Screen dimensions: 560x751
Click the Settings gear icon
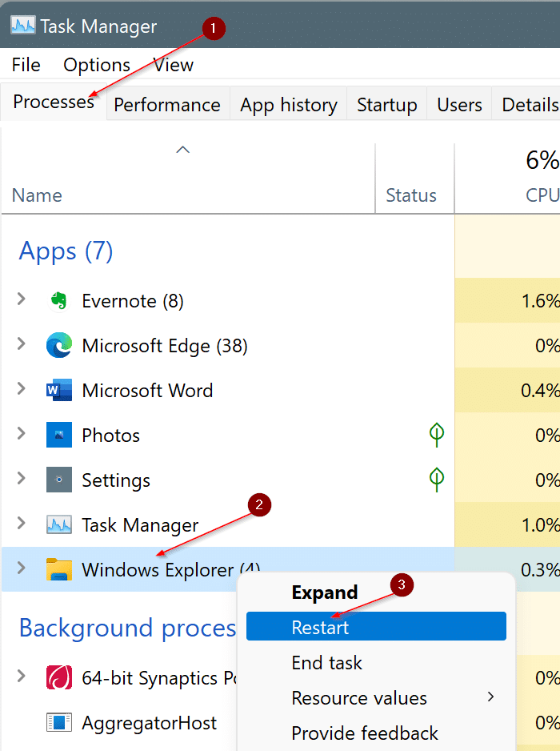pyautogui.click(x=59, y=480)
